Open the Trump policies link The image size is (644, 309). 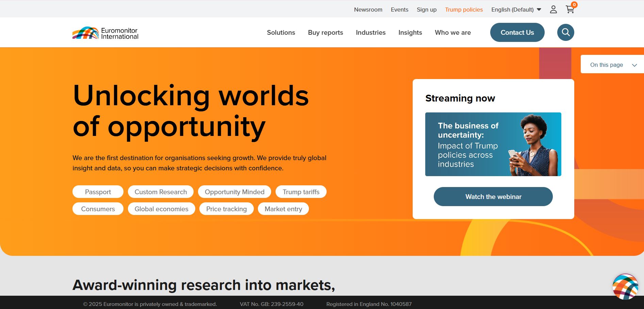(x=464, y=10)
